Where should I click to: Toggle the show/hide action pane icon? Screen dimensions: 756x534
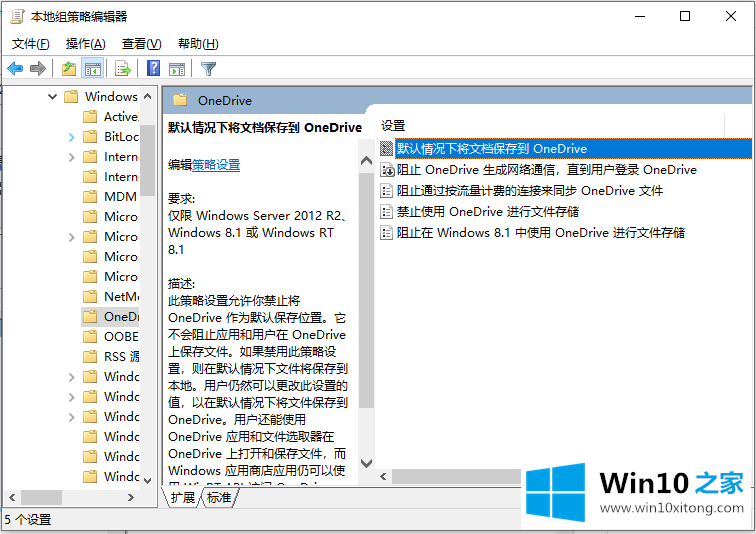(177, 69)
